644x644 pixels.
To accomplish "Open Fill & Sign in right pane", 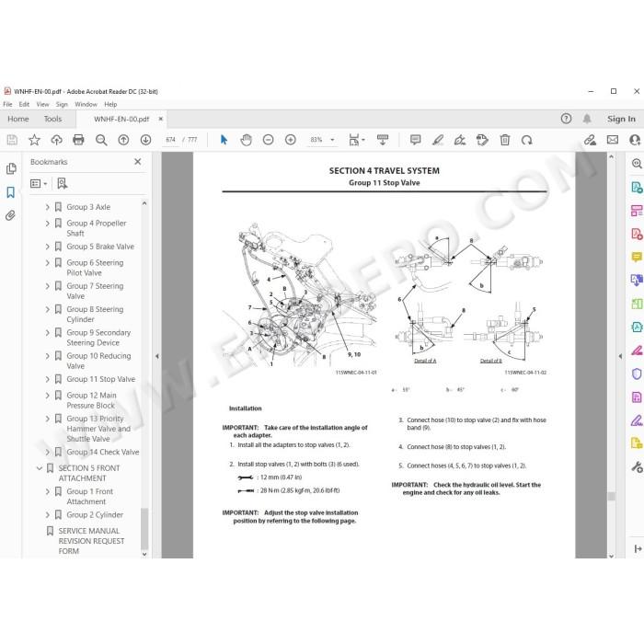I will click(637, 420).
